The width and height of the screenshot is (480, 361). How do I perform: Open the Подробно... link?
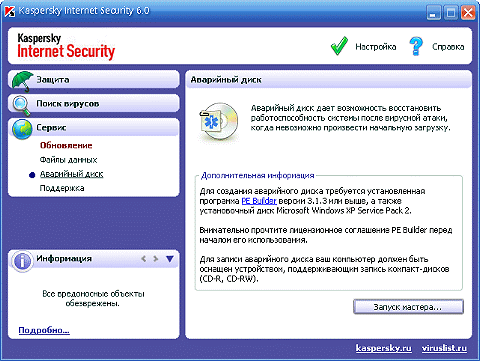(44, 330)
